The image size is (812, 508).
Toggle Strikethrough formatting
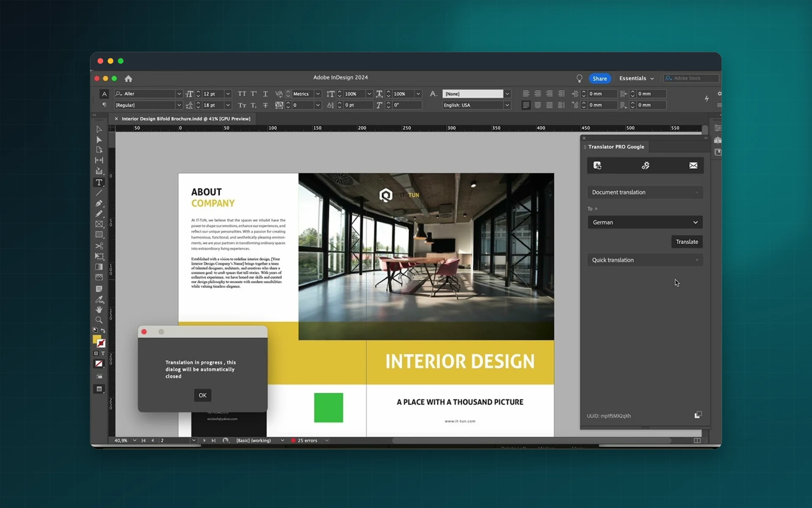pyautogui.click(x=265, y=105)
